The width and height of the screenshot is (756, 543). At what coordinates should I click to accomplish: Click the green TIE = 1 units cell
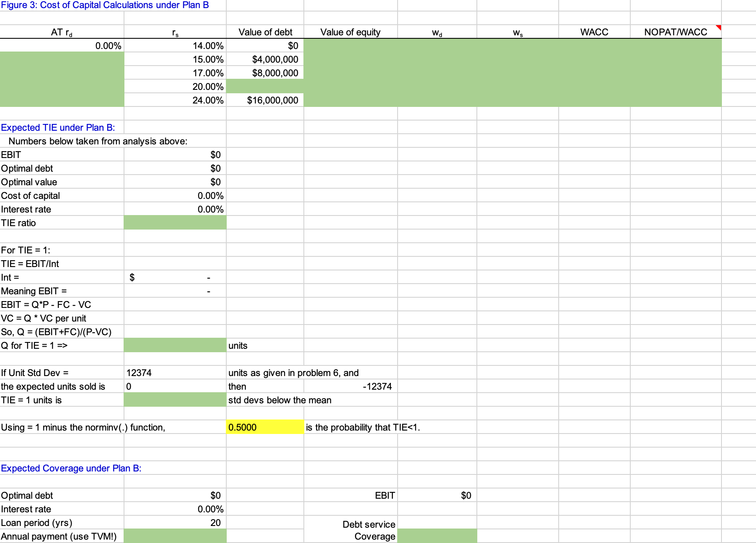coord(175,399)
